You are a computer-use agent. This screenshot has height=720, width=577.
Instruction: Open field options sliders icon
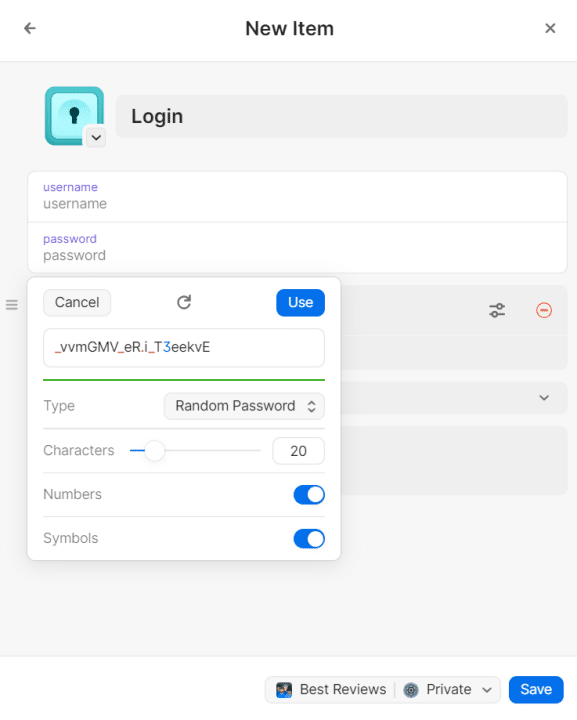(x=497, y=310)
